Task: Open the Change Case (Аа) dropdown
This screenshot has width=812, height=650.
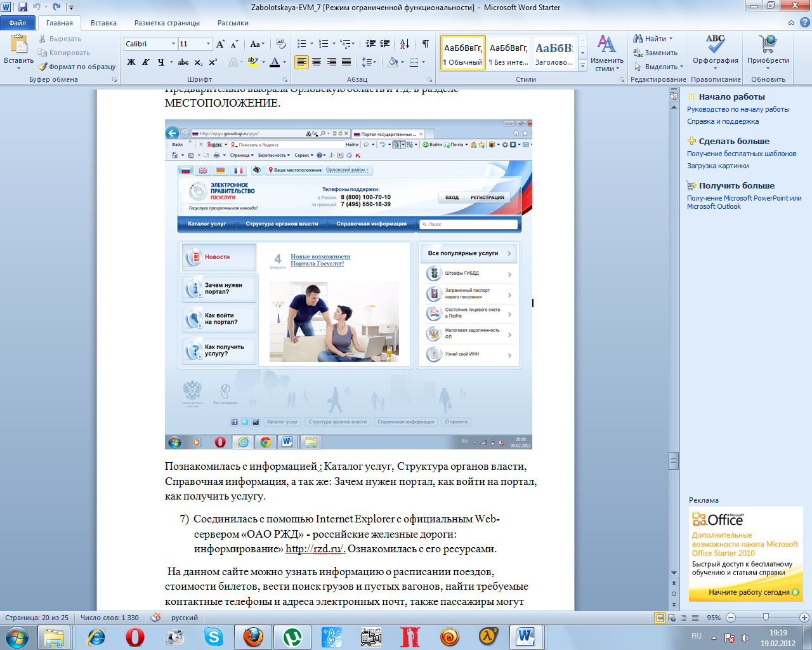Action: click(257, 44)
